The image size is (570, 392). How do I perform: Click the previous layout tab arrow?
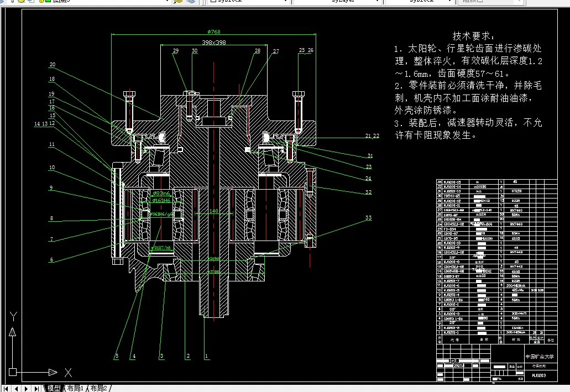pyautogui.click(x=16, y=389)
